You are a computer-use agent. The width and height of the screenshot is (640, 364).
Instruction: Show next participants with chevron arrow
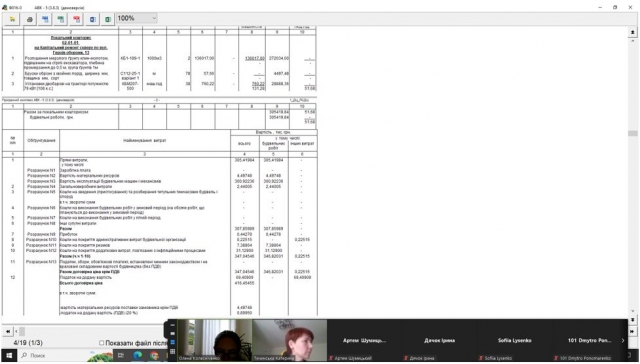pyautogui.click(x=623, y=340)
